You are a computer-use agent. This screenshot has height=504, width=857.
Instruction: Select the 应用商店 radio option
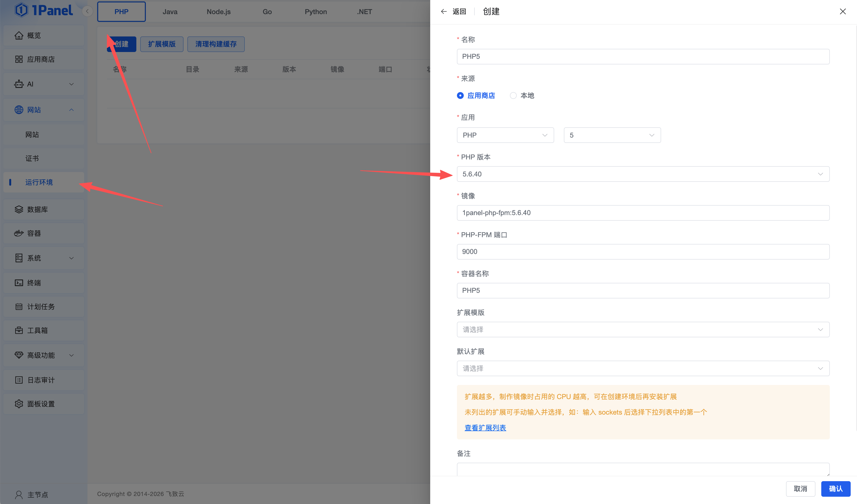click(460, 96)
